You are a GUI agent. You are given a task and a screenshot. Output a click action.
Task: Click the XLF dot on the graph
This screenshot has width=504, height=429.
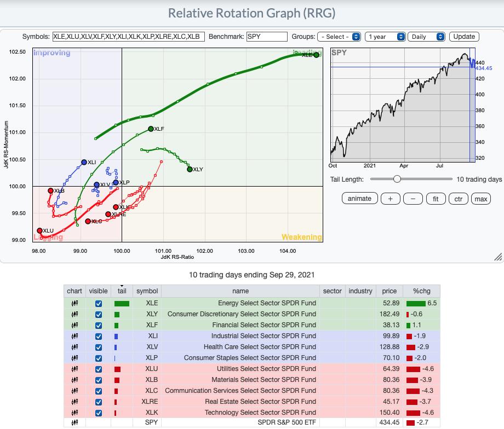click(151, 129)
